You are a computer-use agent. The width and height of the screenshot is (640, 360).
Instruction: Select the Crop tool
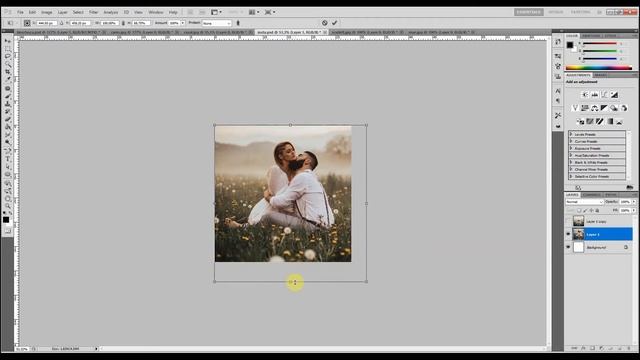point(7,72)
